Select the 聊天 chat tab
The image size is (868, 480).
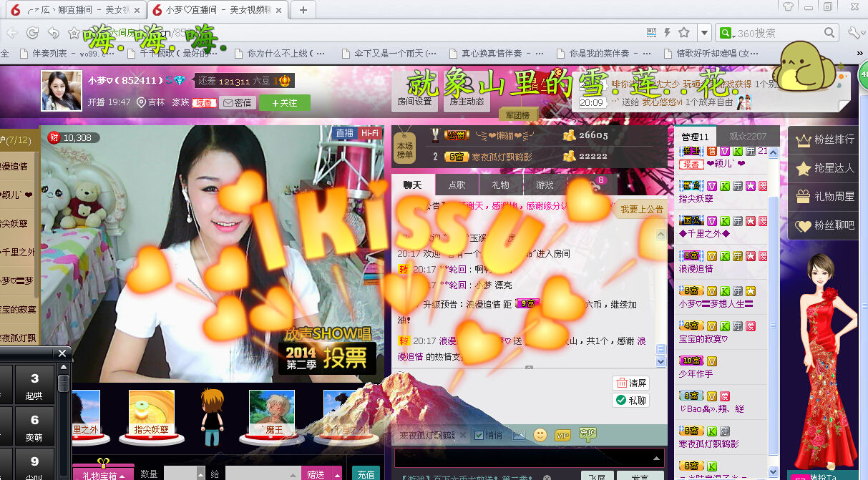(x=413, y=185)
